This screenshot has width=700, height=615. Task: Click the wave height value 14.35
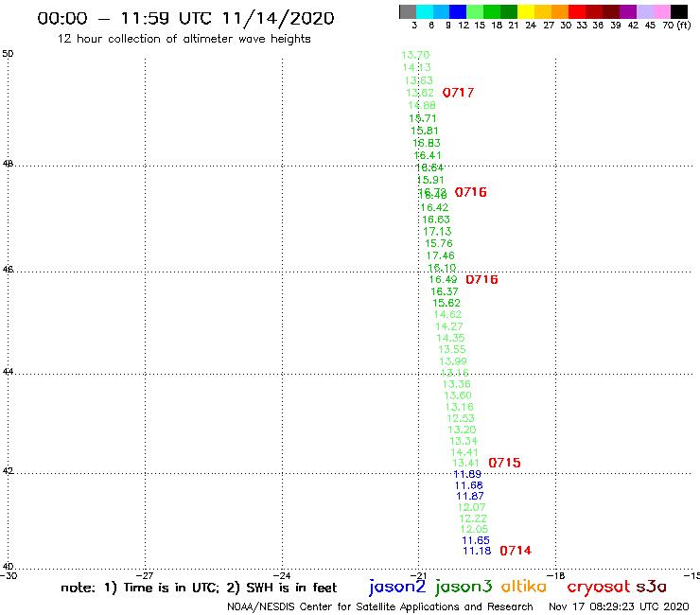pos(450,338)
